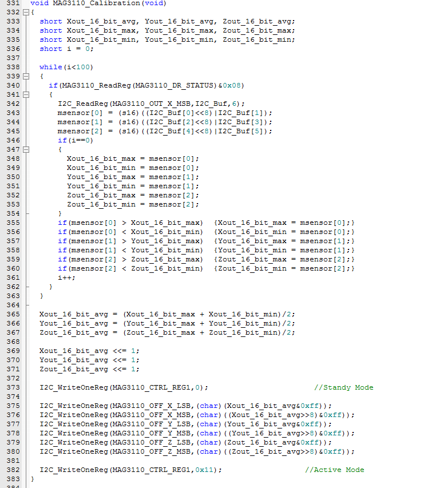Image resolution: width=448 pixels, height=488 pixels.
Task: Click function name MAG3110_Calibration
Action: (97, 3)
